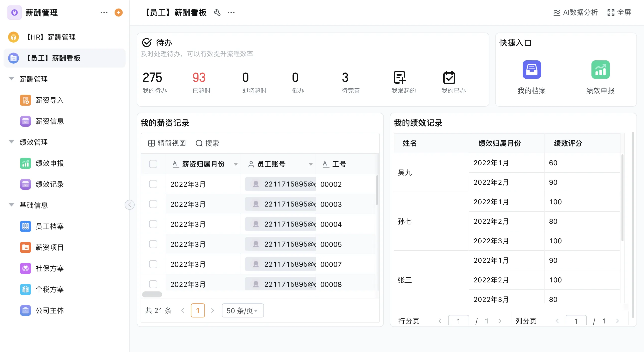Switch to 【HR】薪酬管理 in sidebar

[x=51, y=37]
